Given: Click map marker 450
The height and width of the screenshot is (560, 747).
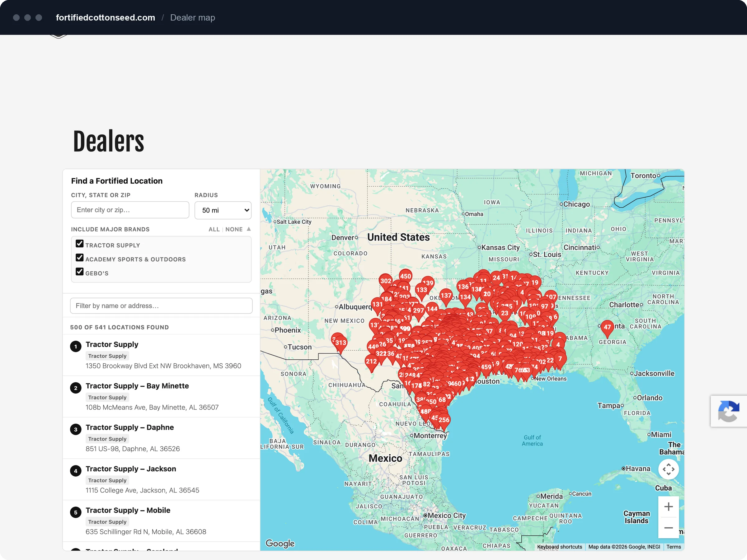Looking at the screenshot, I should (405, 277).
